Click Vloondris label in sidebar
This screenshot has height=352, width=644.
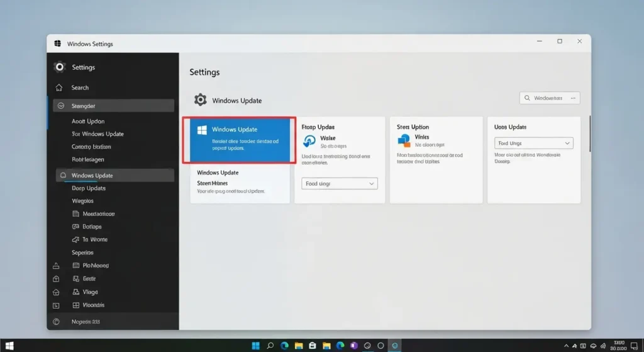[94, 305]
